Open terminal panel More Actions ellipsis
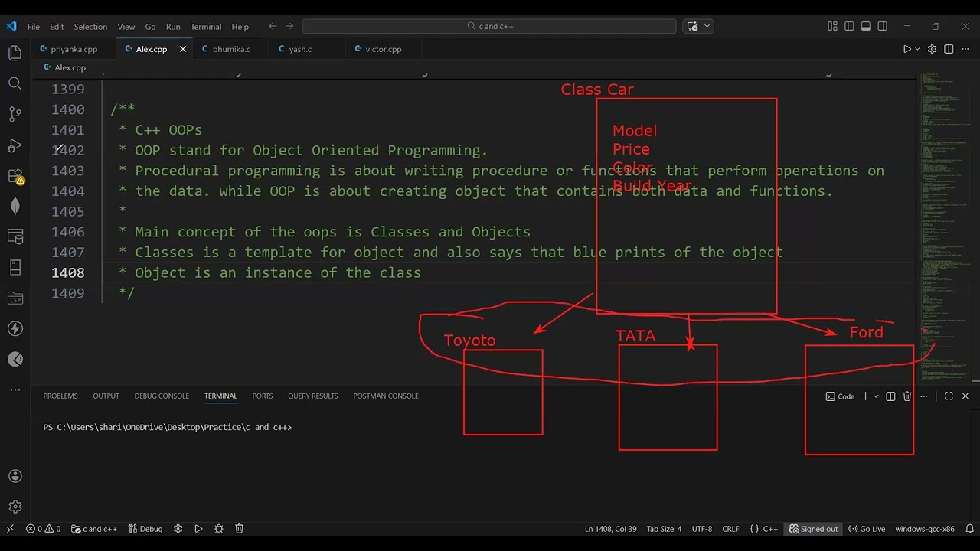 click(924, 396)
